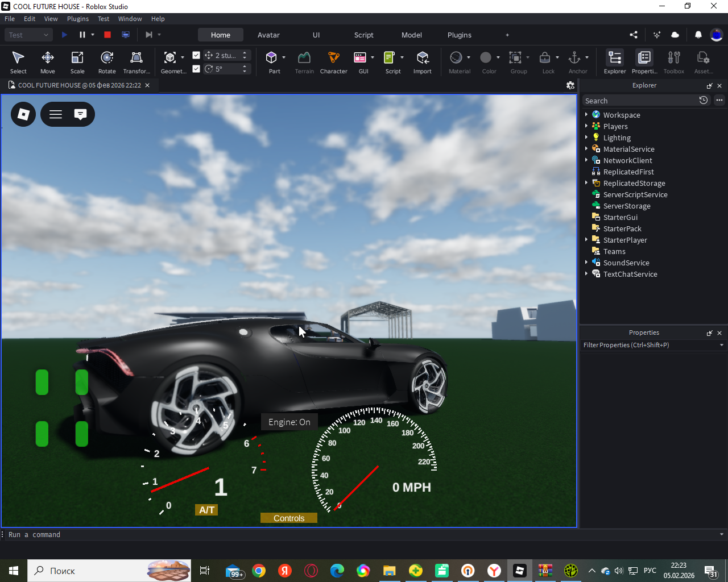
Task: Open the Window menu
Action: tap(130, 19)
